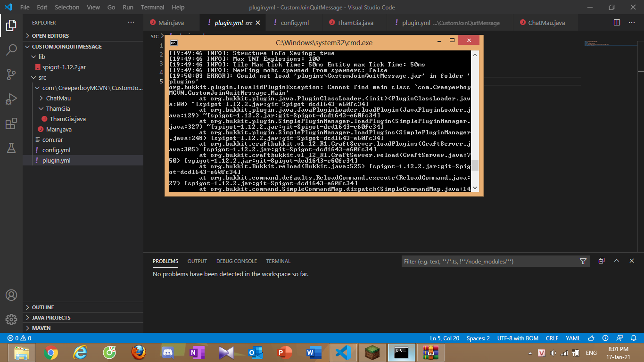
Task: Click the Problems filter text input
Action: click(490, 261)
